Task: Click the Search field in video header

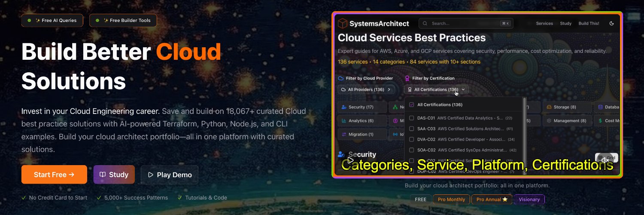Action: 466,23
